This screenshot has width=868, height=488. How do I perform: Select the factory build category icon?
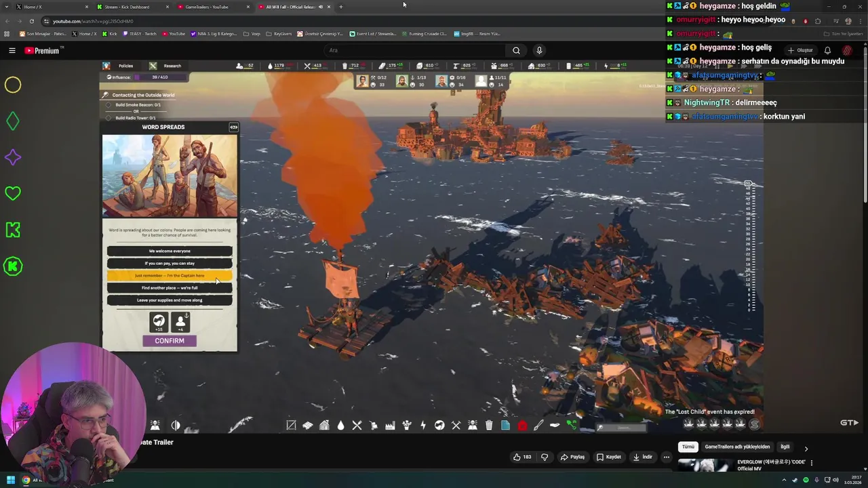coord(390,425)
